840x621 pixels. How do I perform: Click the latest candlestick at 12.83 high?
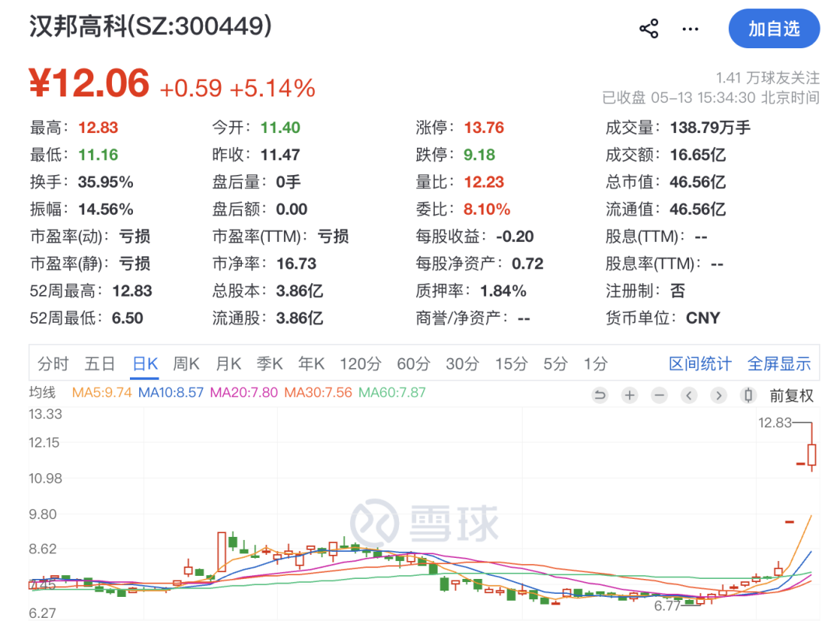[x=812, y=447]
